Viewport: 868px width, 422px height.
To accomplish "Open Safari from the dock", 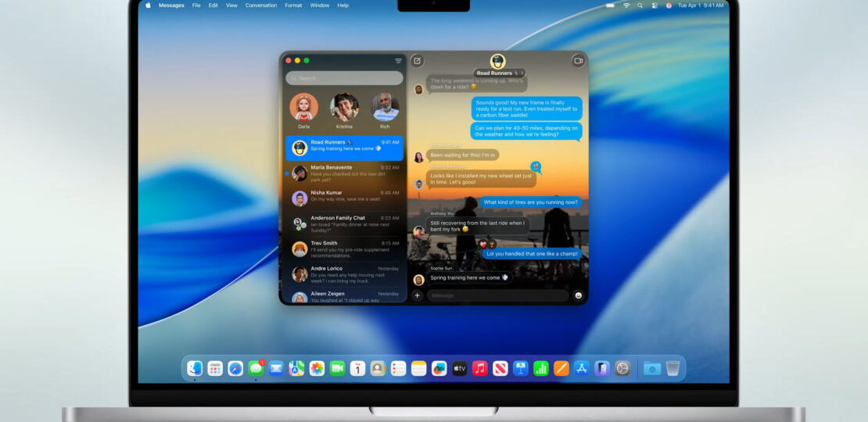I will tap(235, 368).
